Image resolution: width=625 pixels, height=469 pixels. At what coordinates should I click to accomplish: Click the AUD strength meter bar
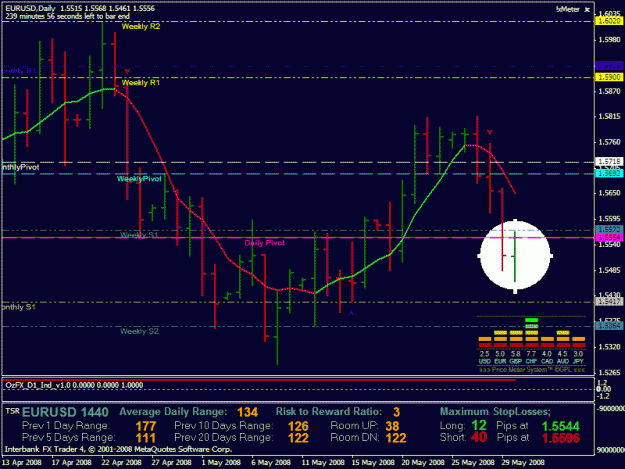[x=562, y=339]
